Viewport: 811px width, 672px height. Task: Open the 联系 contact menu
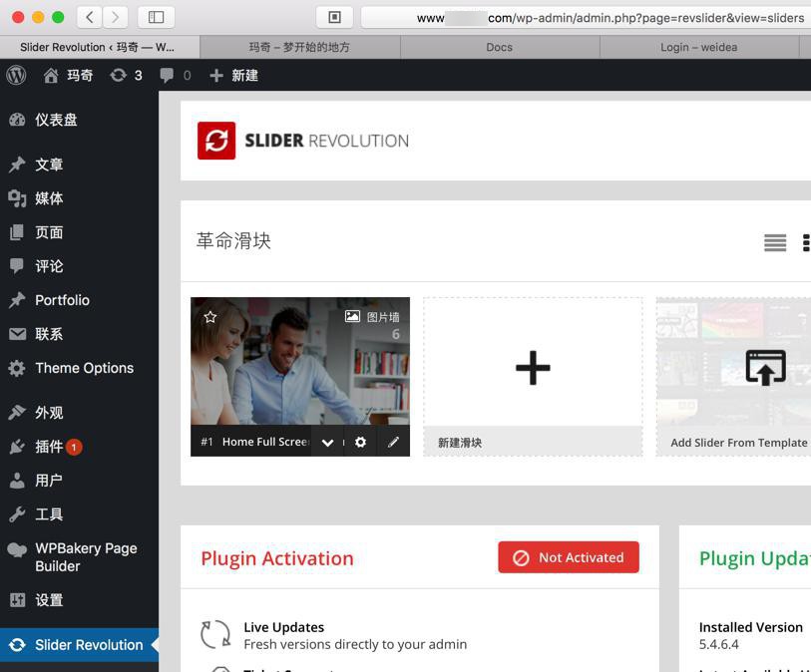tap(79, 334)
